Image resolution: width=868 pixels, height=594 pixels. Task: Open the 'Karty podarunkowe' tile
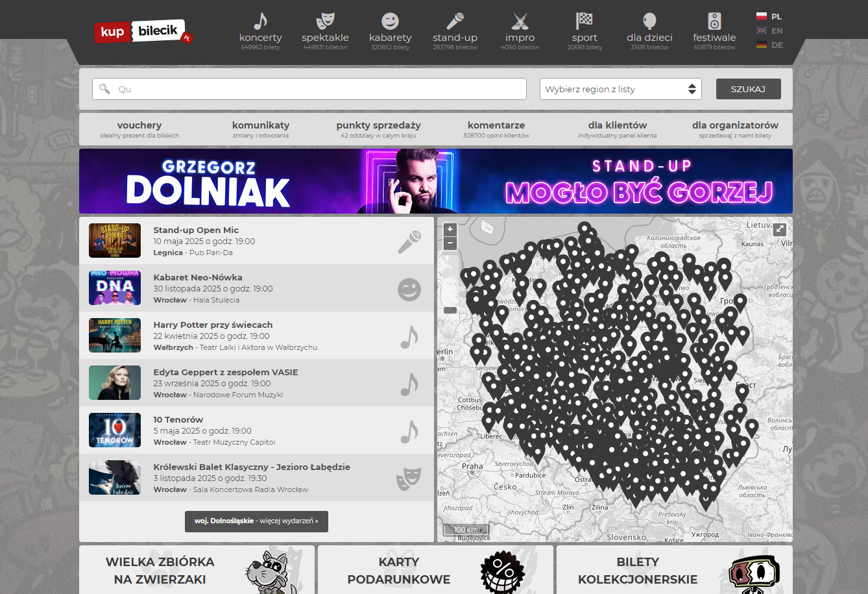(x=435, y=570)
